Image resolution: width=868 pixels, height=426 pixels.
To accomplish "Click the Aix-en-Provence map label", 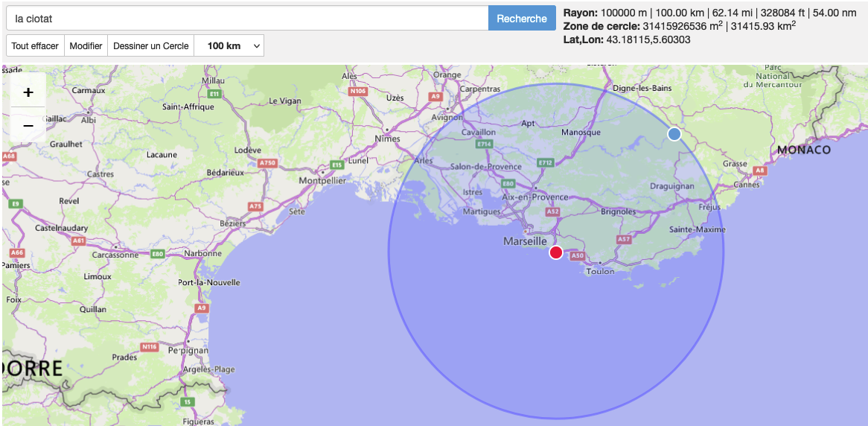I will (x=534, y=197).
